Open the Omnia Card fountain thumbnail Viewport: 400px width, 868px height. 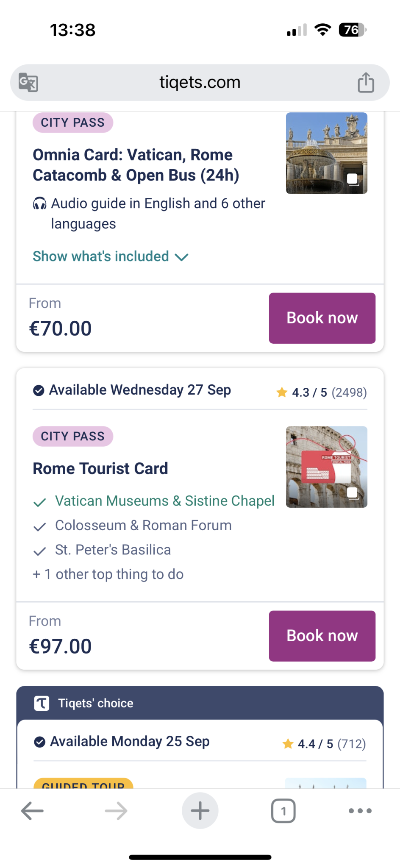[x=326, y=153]
